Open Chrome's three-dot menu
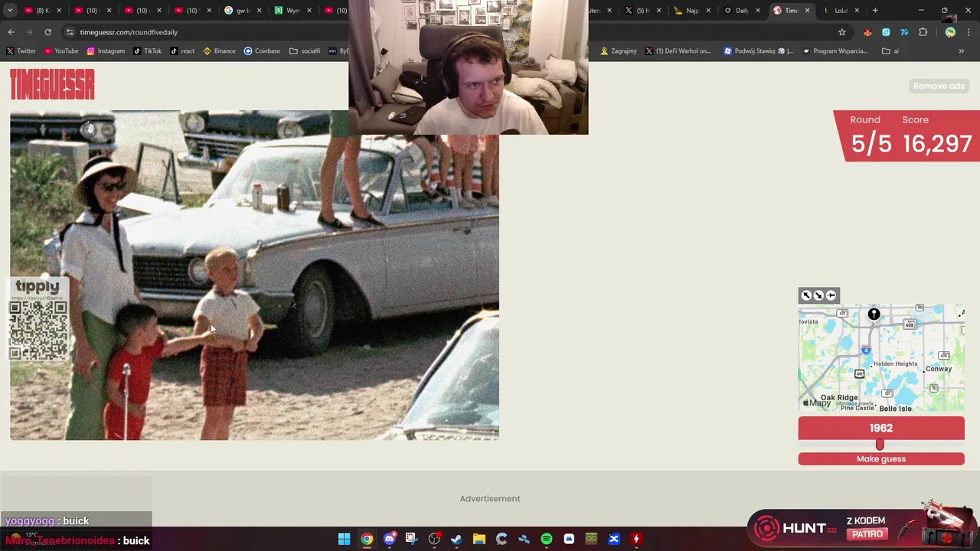This screenshot has width=980, height=551. (969, 32)
